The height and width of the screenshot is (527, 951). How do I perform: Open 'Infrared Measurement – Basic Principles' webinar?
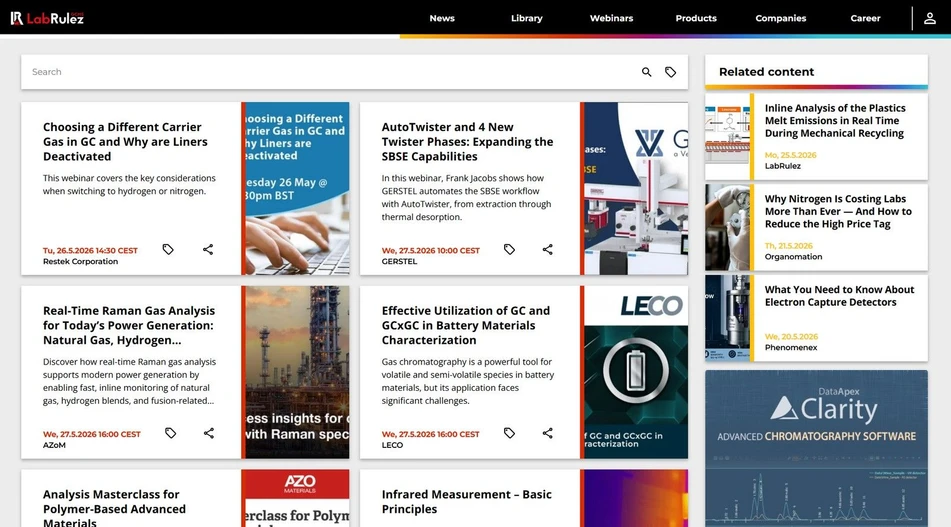point(466,502)
